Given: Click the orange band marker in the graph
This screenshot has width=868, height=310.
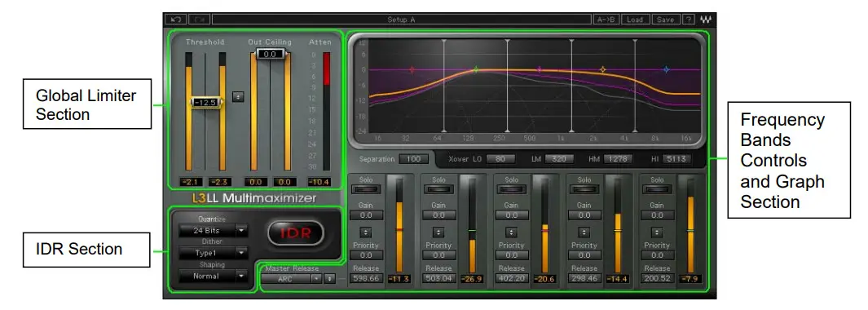Looking at the screenshot, I should [603, 70].
